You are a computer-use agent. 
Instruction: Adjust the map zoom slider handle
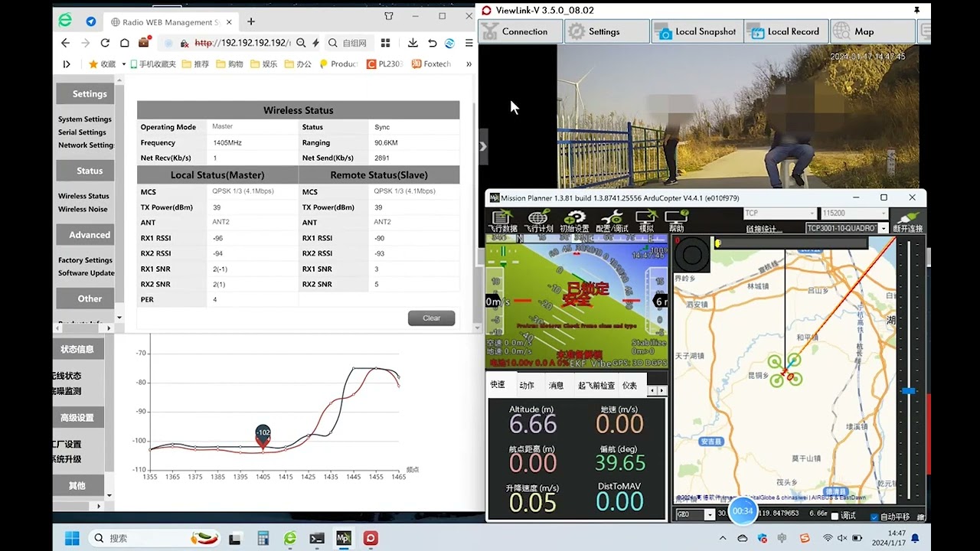pyautogui.click(x=908, y=390)
